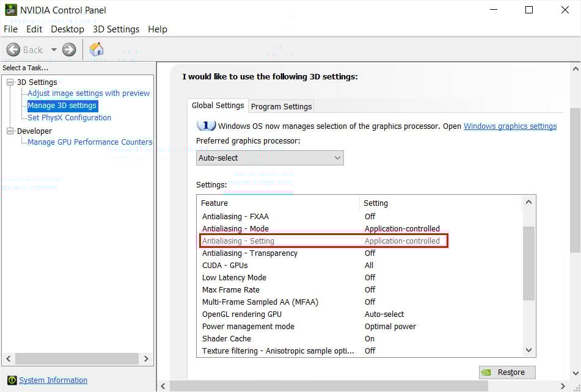The height and width of the screenshot is (392, 581).
Task: Go to the Home page icon
Action: (x=97, y=49)
